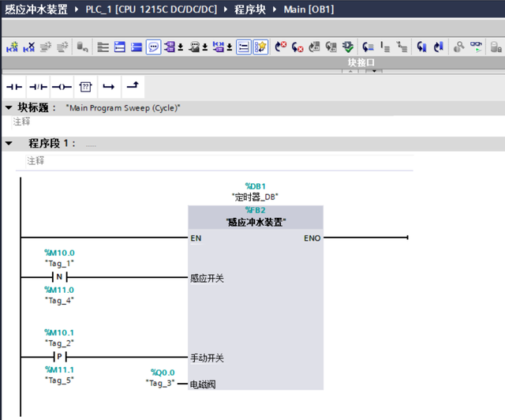
Task: Click the close branch arrow icon
Action: pos(133,87)
